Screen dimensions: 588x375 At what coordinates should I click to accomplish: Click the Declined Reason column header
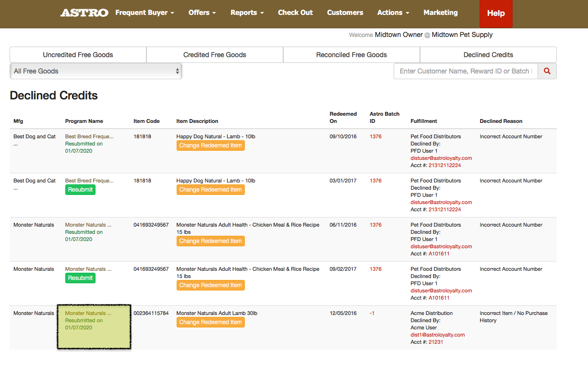(501, 121)
